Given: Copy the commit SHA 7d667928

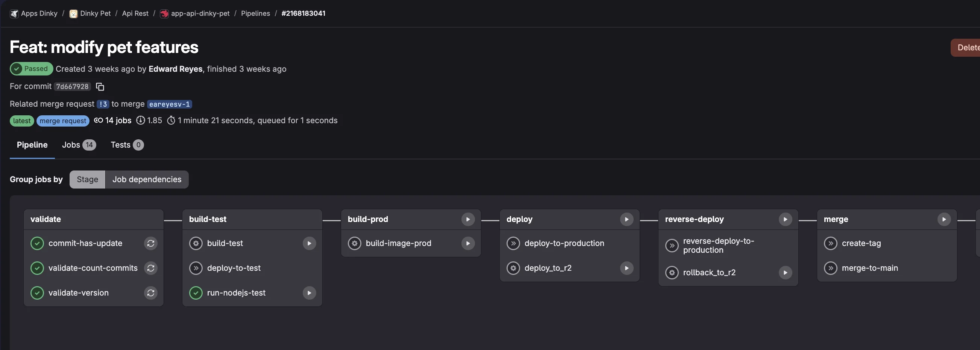Looking at the screenshot, I should [x=100, y=87].
